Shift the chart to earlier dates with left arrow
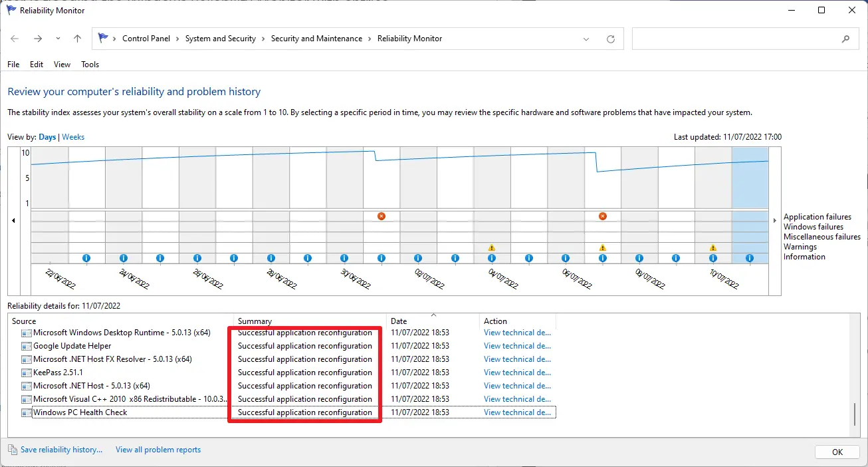The height and width of the screenshot is (467, 868). click(x=13, y=220)
